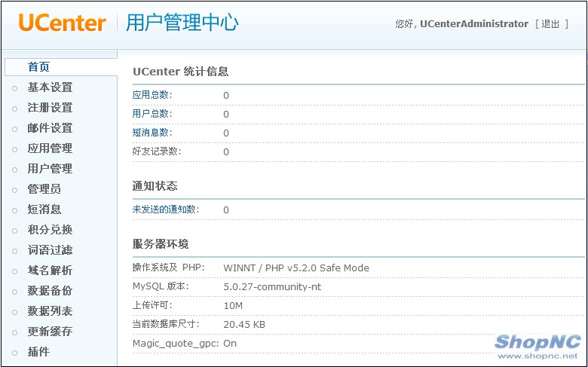The height and width of the screenshot is (367, 588).
Task: Click the MySQL 版本 label
Action: coord(161,286)
